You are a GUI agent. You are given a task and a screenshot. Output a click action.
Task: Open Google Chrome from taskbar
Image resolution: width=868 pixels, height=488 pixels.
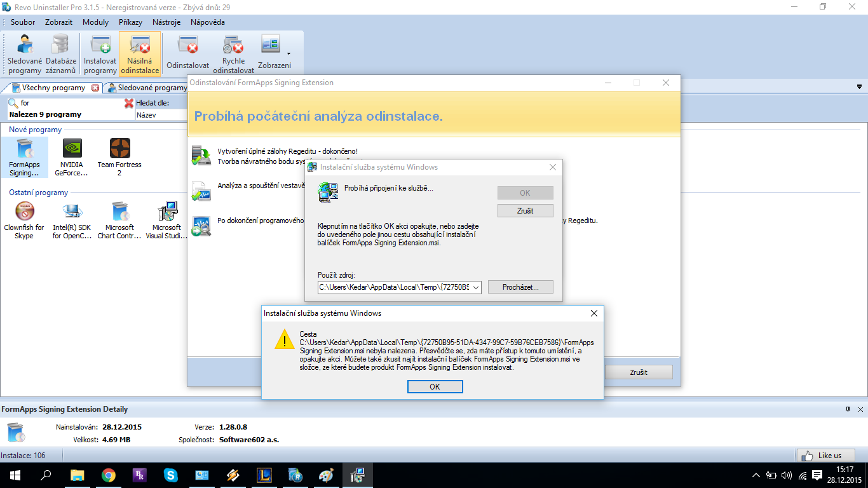point(108,475)
